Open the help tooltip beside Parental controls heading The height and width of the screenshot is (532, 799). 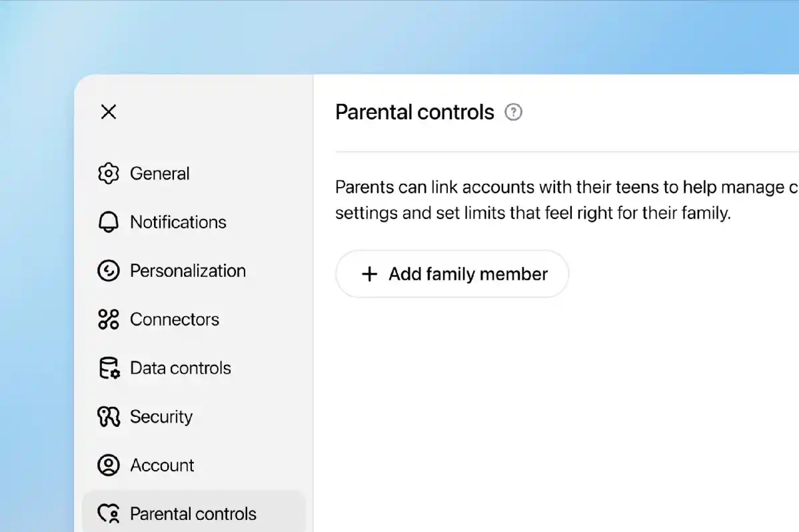tap(513, 113)
